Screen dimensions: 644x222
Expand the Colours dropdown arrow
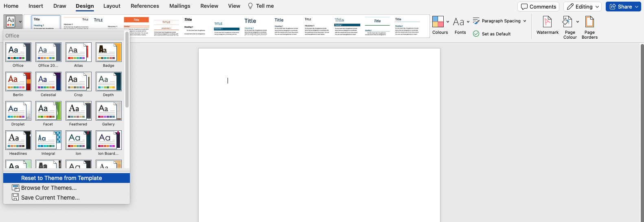[x=448, y=22]
